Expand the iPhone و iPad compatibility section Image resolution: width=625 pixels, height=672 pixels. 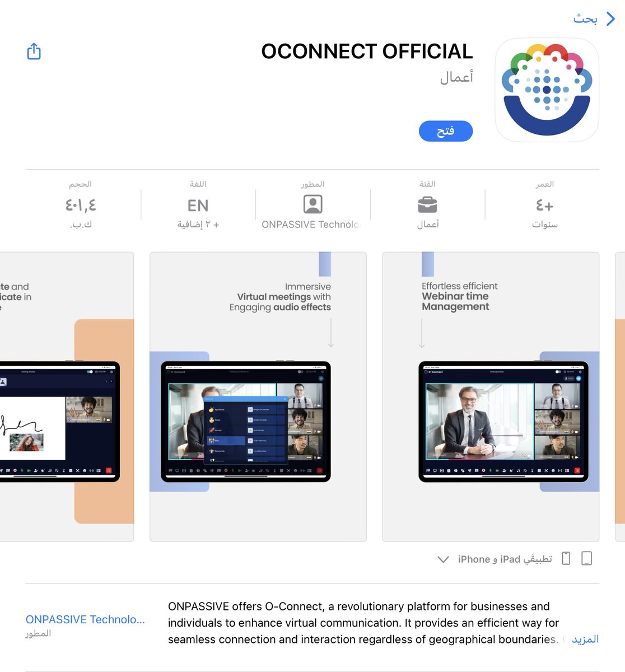(443, 559)
